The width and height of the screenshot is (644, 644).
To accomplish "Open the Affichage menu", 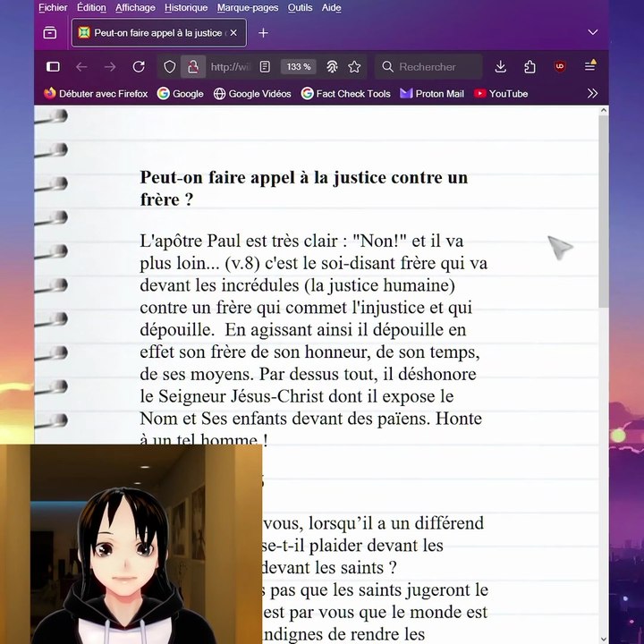I will point(135,7).
